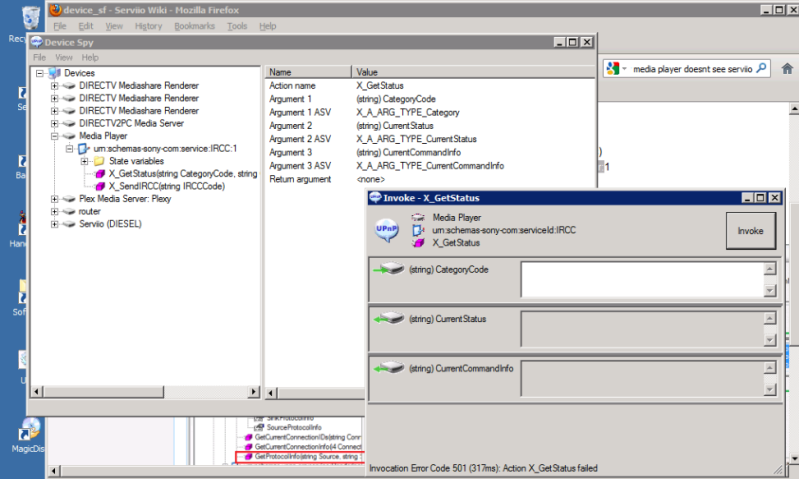Click CategoryCode input argument arrow icon
799x479 pixels.
pyautogui.click(x=389, y=269)
